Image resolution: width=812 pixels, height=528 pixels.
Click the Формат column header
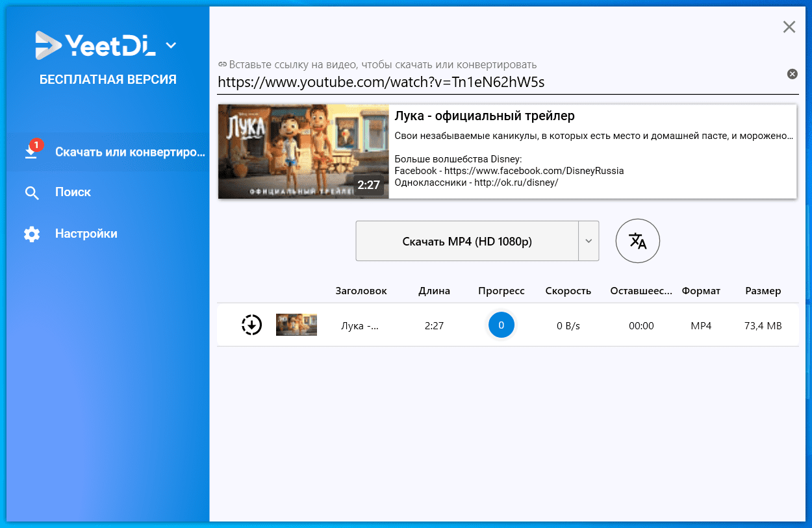701,291
